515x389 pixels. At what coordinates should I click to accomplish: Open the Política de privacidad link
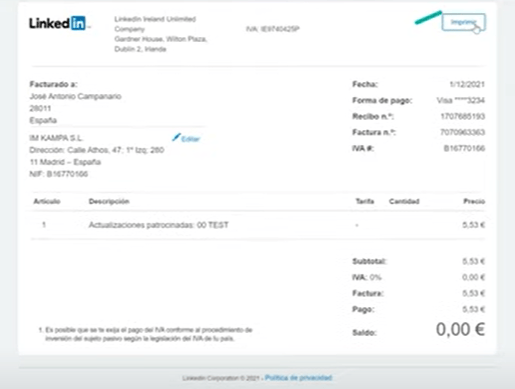(298, 378)
